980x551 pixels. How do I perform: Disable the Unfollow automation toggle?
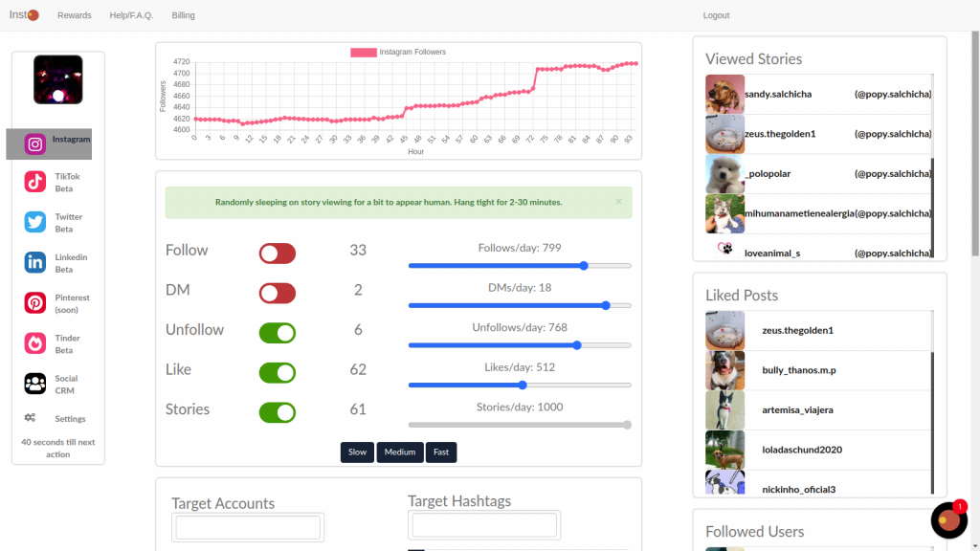click(278, 332)
